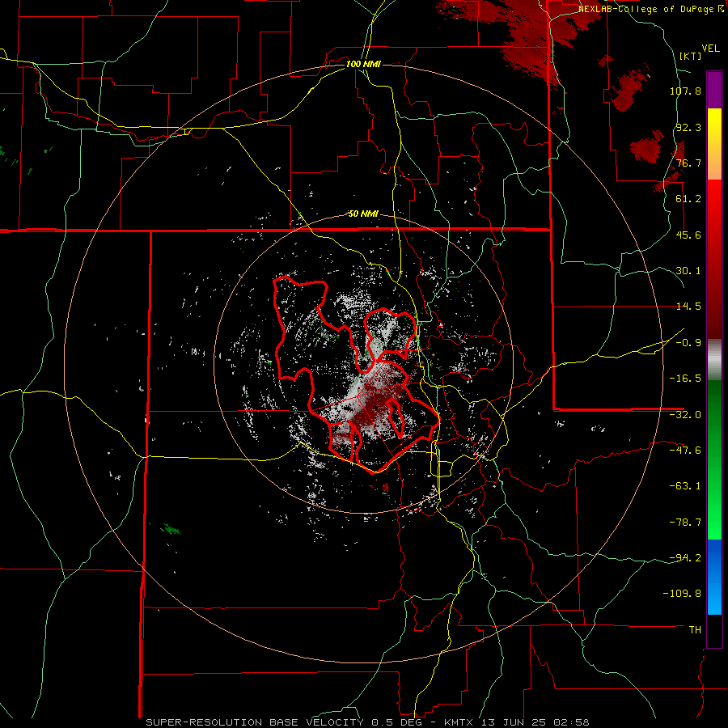Click the blue segment of the velocity color bar
The height and width of the screenshot is (728, 728).
[x=714, y=577]
